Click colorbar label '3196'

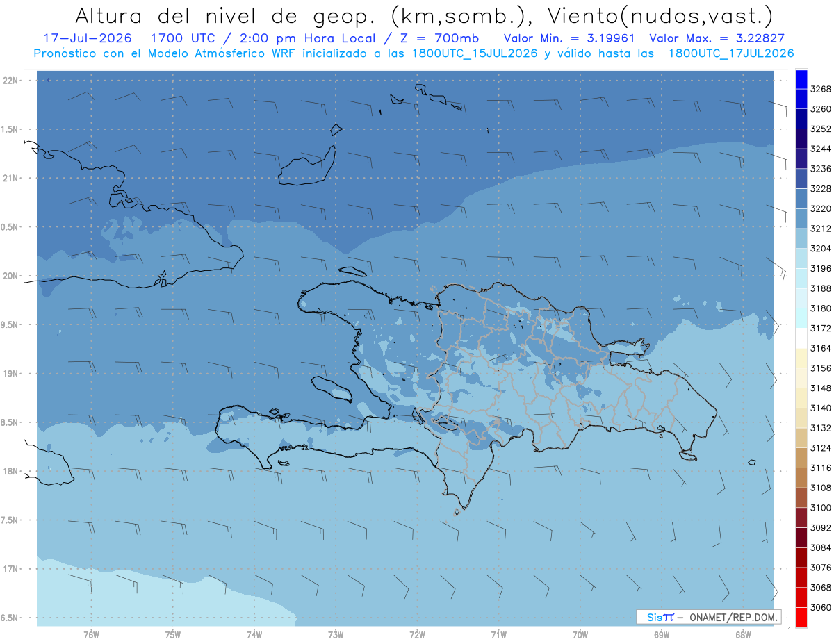point(821,268)
